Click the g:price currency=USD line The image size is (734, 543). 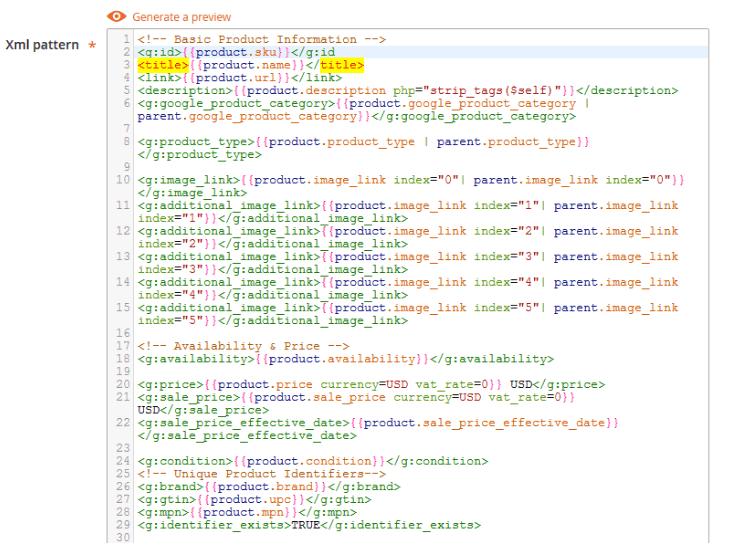point(371,385)
